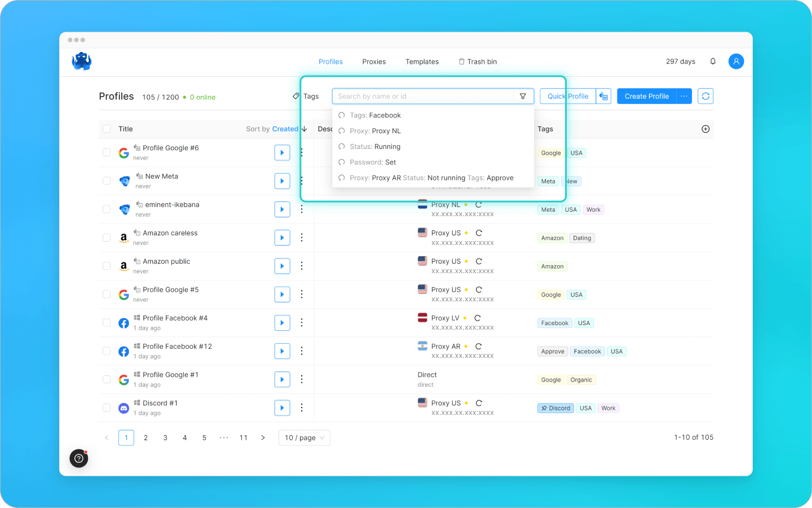This screenshot has height=508, width=812.
Task: Open the user account avatar
Action: [x=736, y=62]
